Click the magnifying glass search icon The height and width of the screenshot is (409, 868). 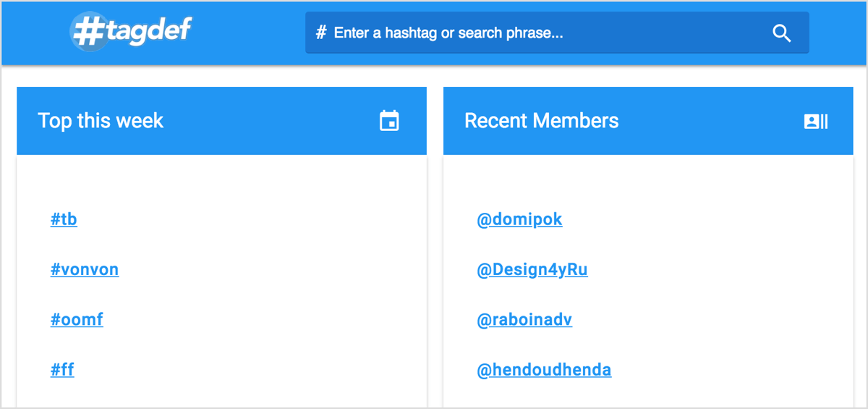tap(781, 33)
